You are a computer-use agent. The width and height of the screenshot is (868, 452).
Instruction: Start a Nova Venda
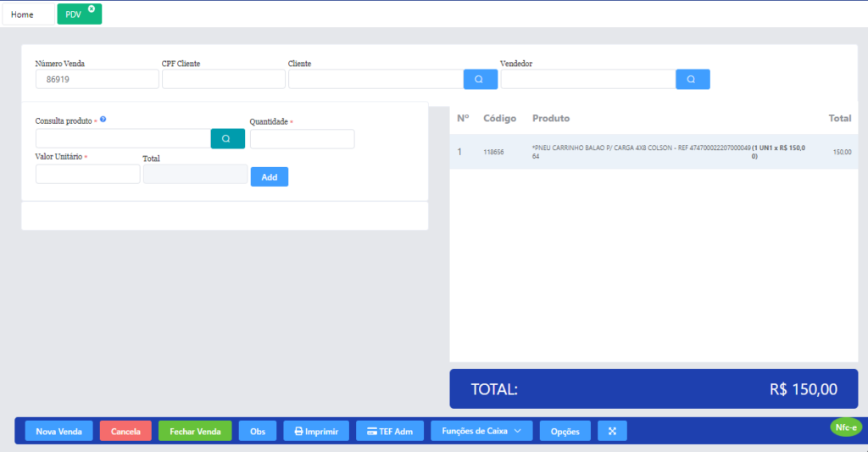[x=58, y=431]
